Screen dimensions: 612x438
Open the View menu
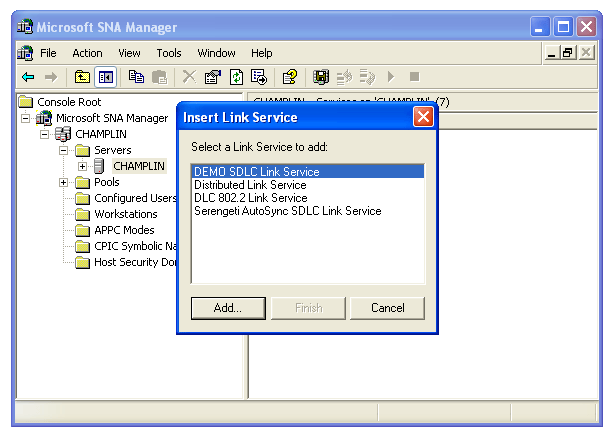[129, 53]
